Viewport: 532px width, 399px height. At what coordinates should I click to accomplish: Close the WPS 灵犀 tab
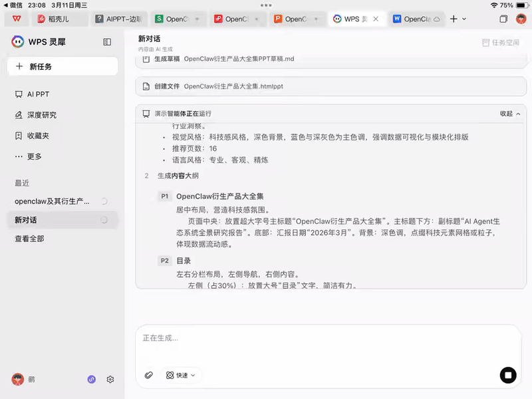click(x=376, y=19)
